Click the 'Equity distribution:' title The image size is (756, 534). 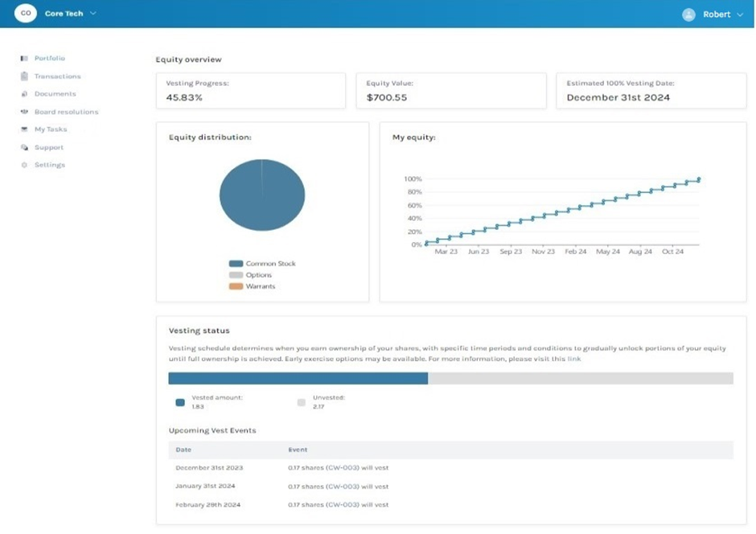[x=210, y=138]
